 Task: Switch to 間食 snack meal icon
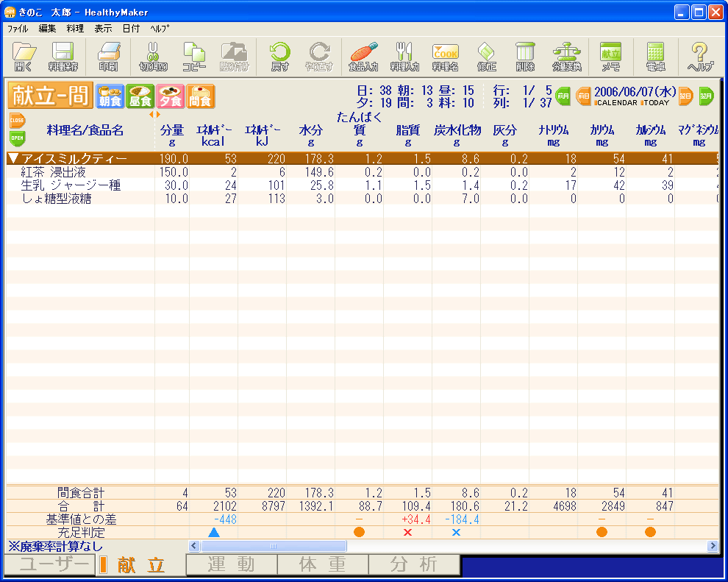click(x=201, y=96)
